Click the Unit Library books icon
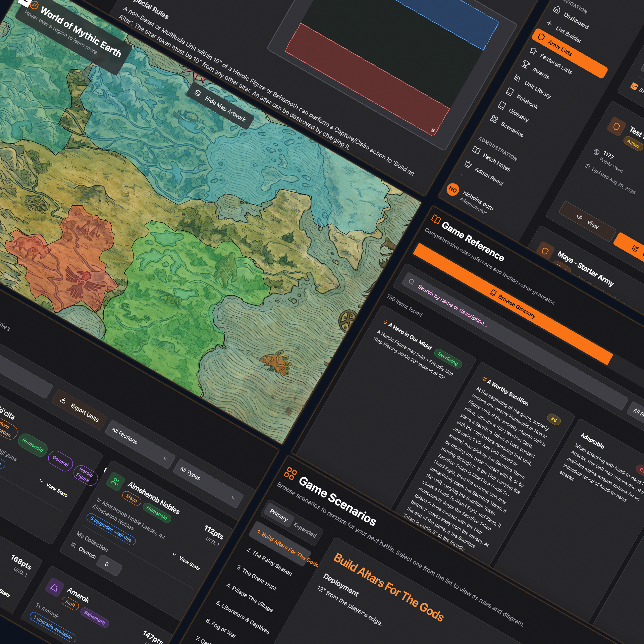The image size is (644, 644). (518, 78)
